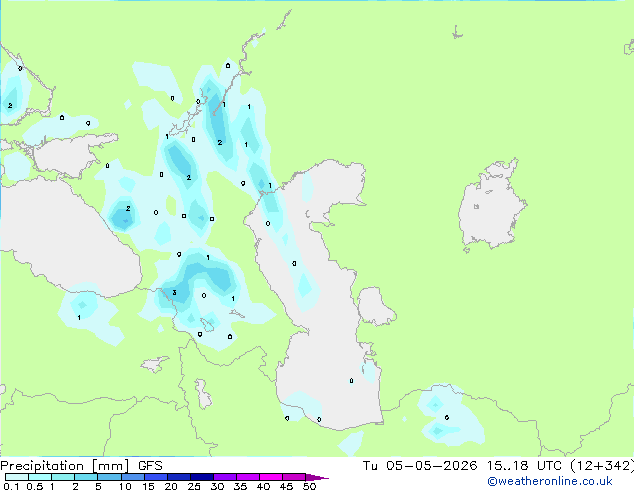
Task: Select the 1–2 mm legend color swatch
Action: pyautogui.click(x=63, y=477)
